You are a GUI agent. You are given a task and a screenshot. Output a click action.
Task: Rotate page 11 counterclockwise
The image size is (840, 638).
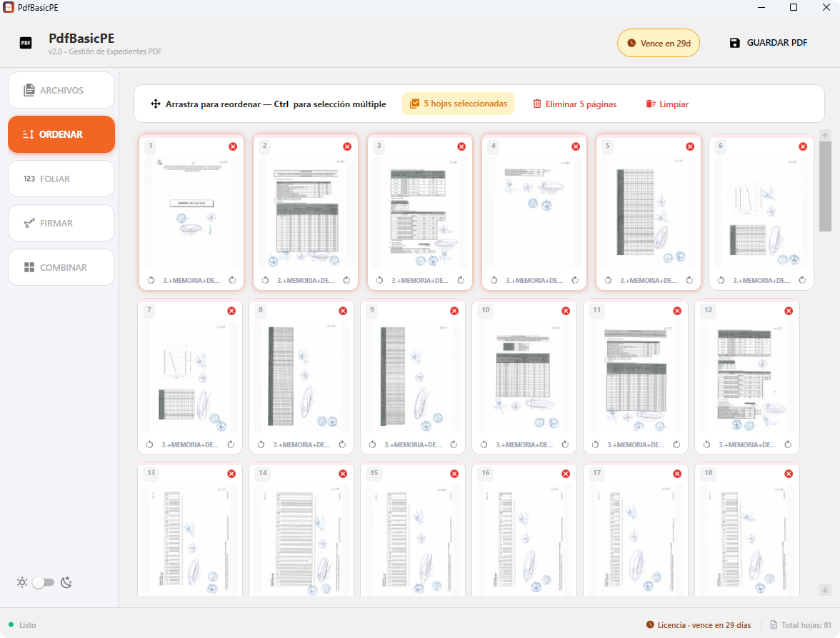[x=595, y=444]
